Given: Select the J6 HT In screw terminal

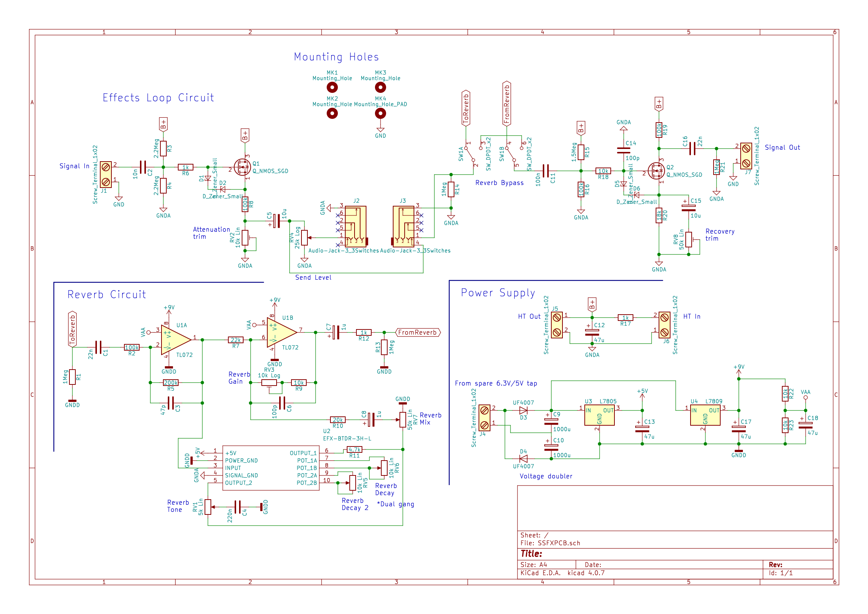Looking at the screenshot, I should [x=665, y=325].
